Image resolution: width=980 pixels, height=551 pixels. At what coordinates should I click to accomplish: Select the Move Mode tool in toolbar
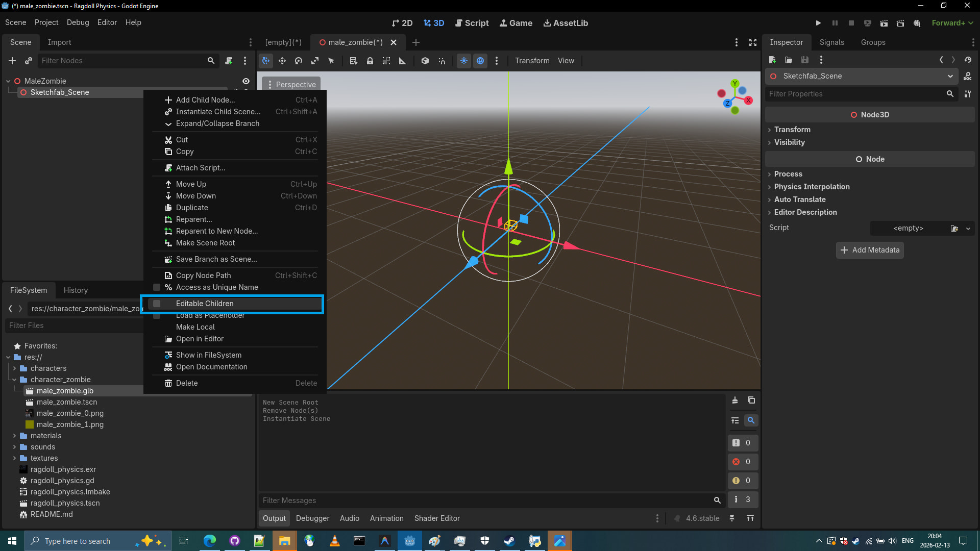[282, 61]
